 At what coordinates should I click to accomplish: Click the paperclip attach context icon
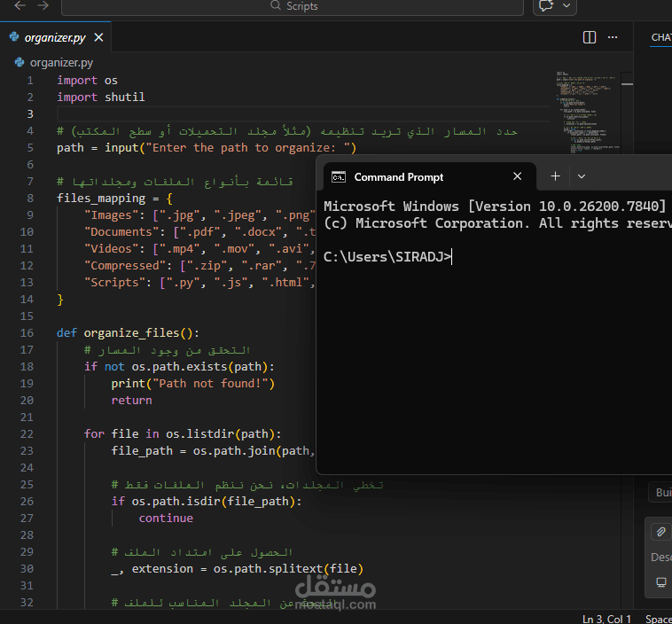tap(660, 531)
